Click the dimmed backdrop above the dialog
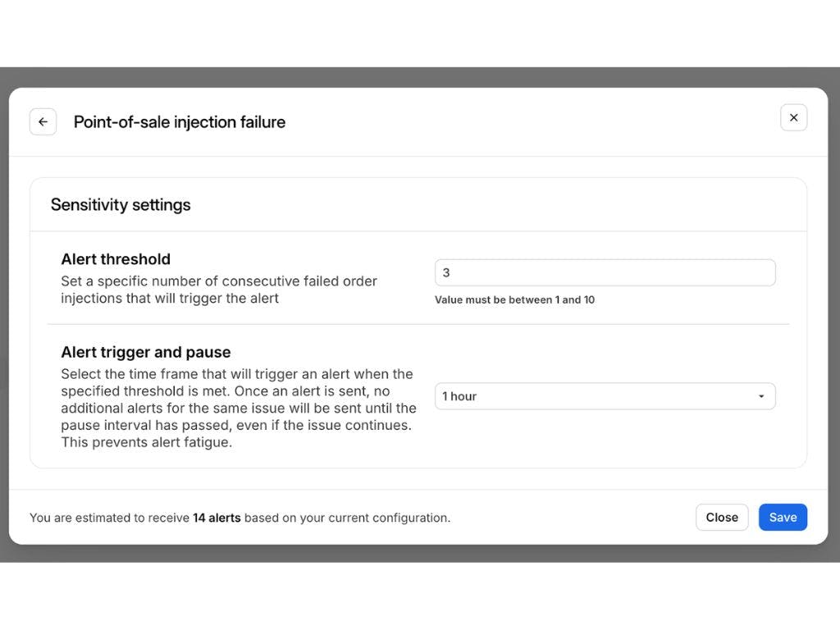The width and height of the screenshot is (840, 630). (x=420, y=76)
